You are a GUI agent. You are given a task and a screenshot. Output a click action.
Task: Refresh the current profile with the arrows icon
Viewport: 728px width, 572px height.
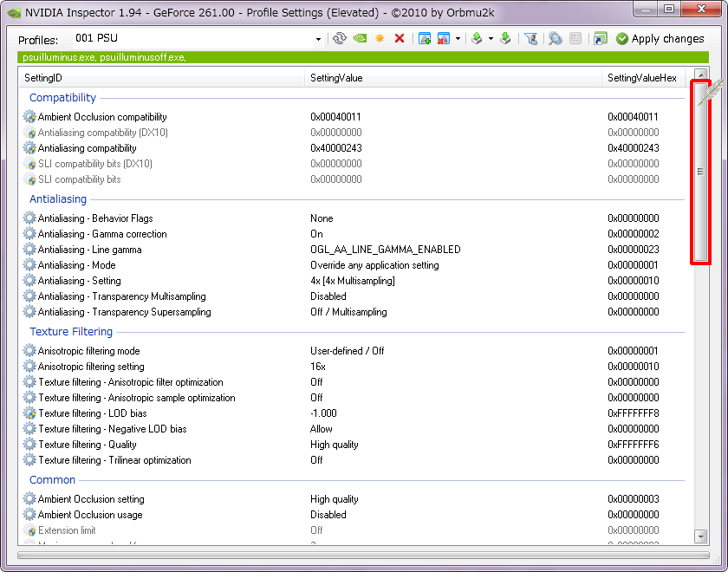(340, 38)
